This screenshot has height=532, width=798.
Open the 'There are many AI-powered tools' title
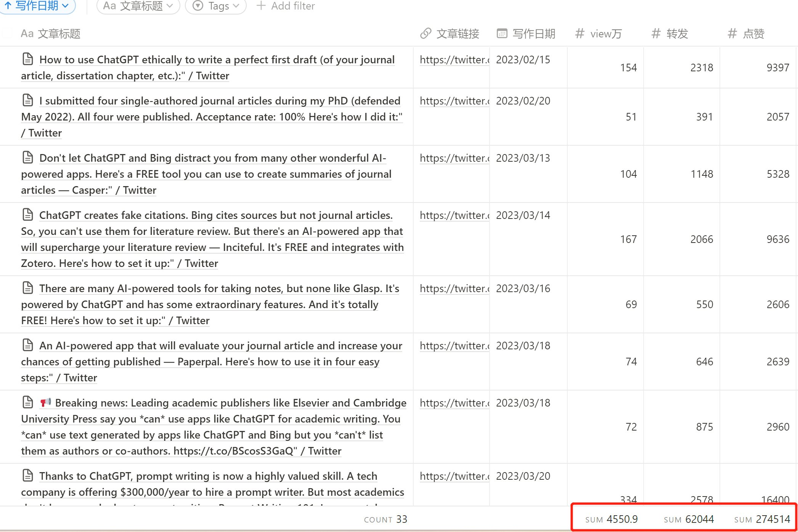210,304
